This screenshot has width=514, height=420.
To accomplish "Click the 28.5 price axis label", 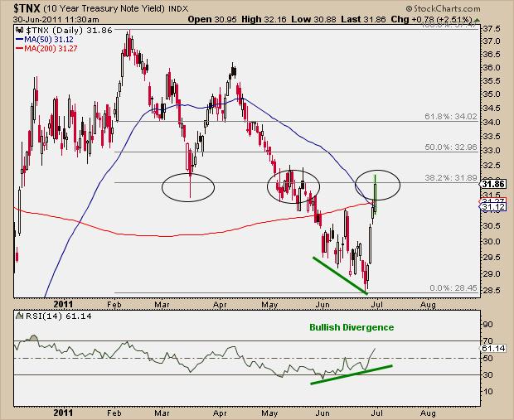I will tap(492, 290).
